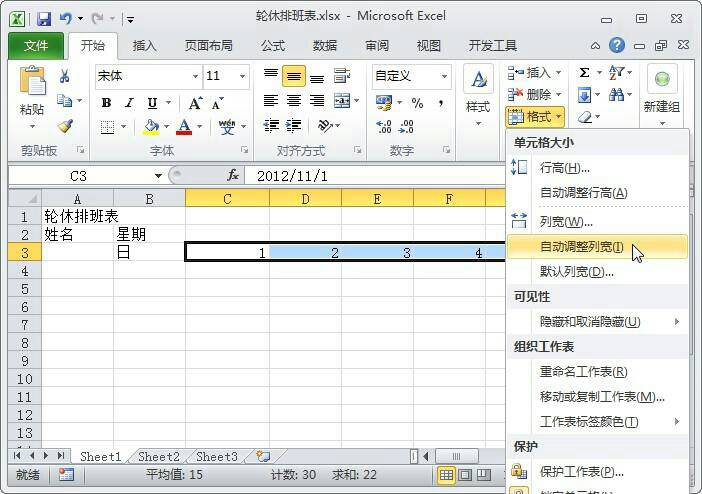Click the Insert Function fx icon

(x=234, y=176)
